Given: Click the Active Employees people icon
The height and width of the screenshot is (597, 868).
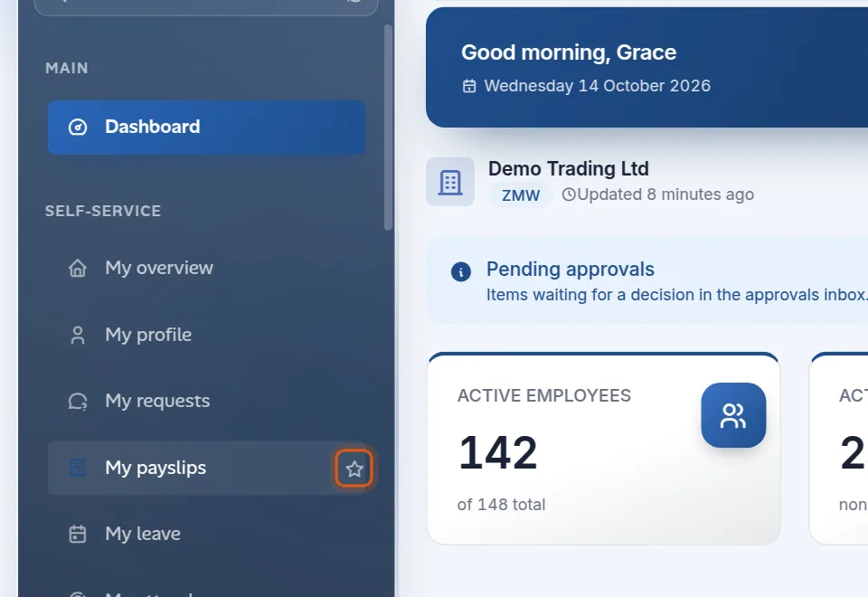Looking at the screenshot, I should point(733,415).
